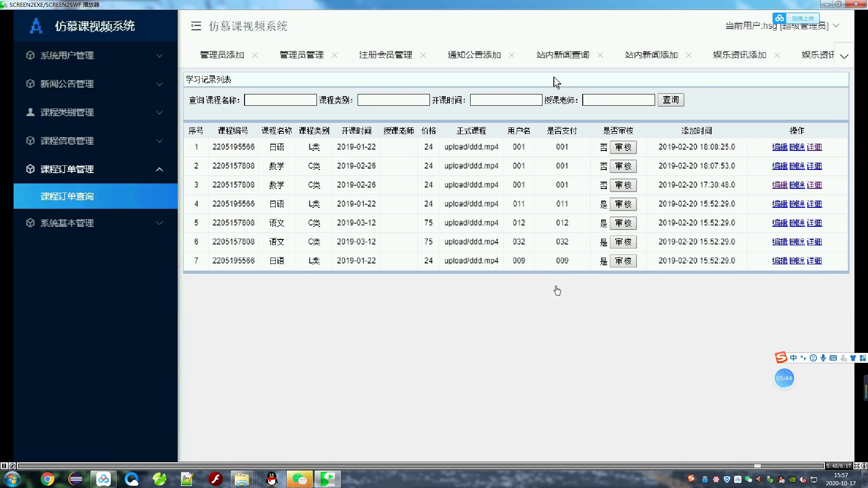Switch to the 管理员添加 tab
Screen dimensions: 868x488
(222, 55)
